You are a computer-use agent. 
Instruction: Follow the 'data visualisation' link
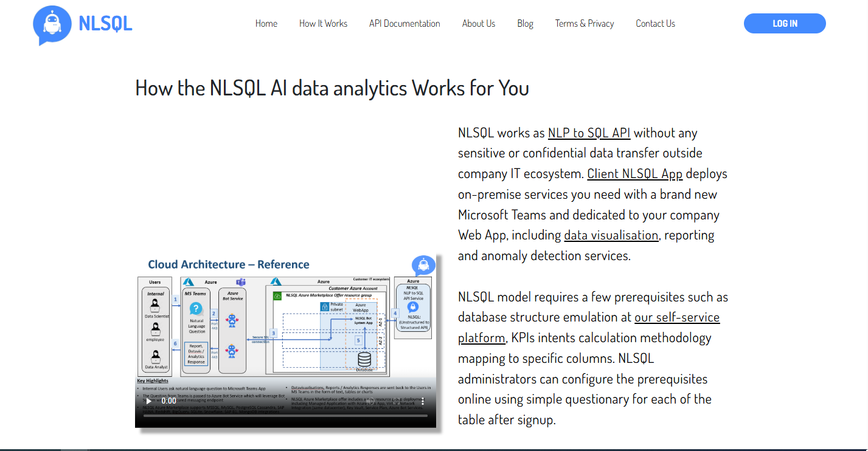[x=611, y=235]
